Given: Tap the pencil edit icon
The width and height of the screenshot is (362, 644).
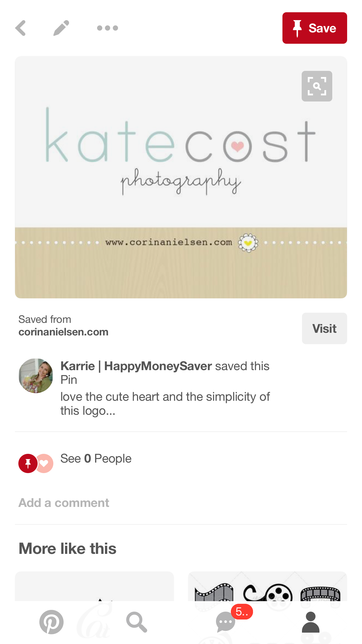Looking at the screenshot, I should click(61, 28).
